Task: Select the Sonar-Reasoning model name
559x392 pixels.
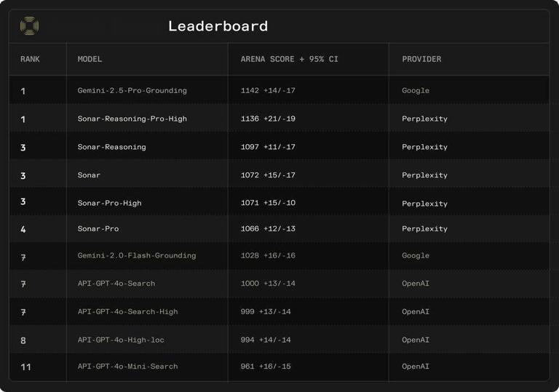Action: pyautogui.click(x=111, y=147)
